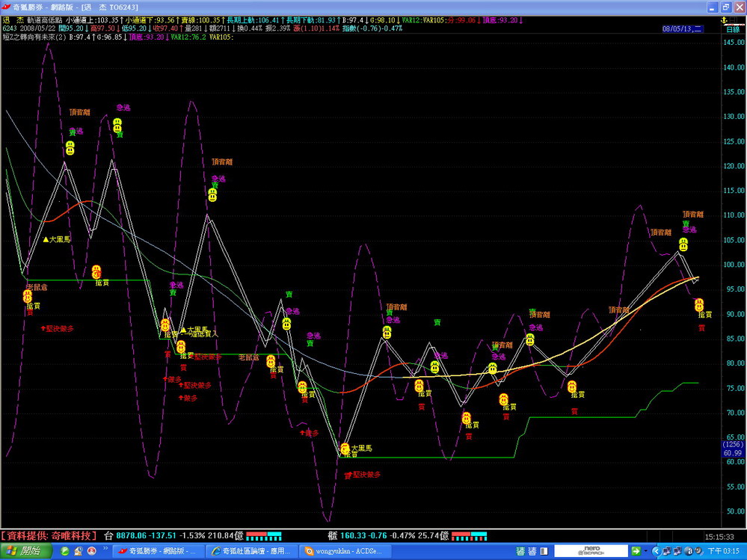Open the Windows 開始 Start button
This screenshot has width=747, height=560.
coord(25,551)
